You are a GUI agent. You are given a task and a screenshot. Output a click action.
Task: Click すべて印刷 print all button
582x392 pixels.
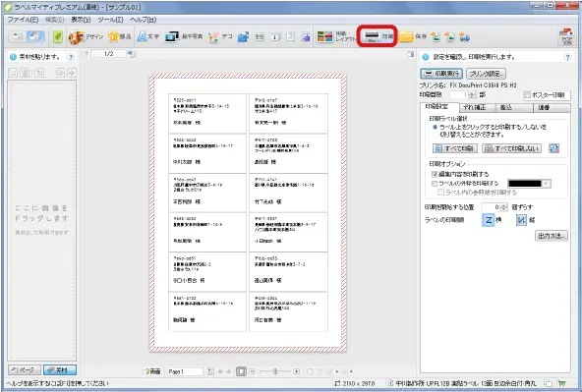pos(455,148)
